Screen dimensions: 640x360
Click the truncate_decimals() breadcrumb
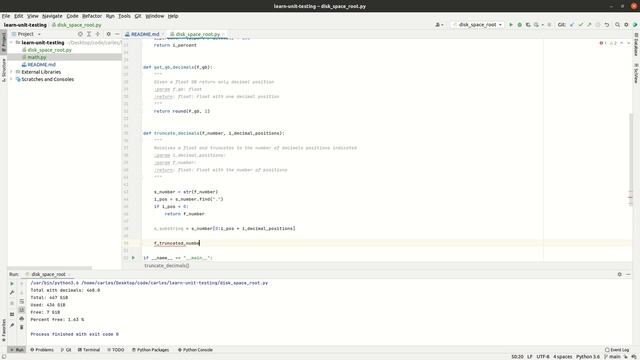point(167,266)
